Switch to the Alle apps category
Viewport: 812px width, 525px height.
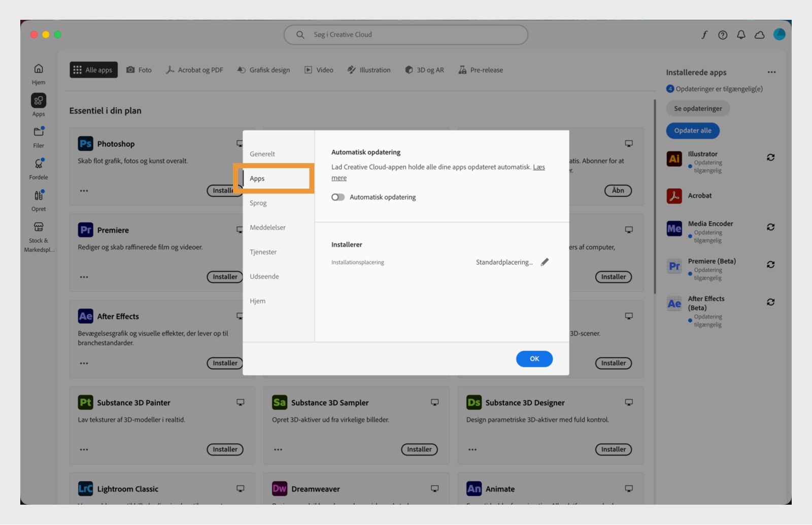(x=93, y=70)
